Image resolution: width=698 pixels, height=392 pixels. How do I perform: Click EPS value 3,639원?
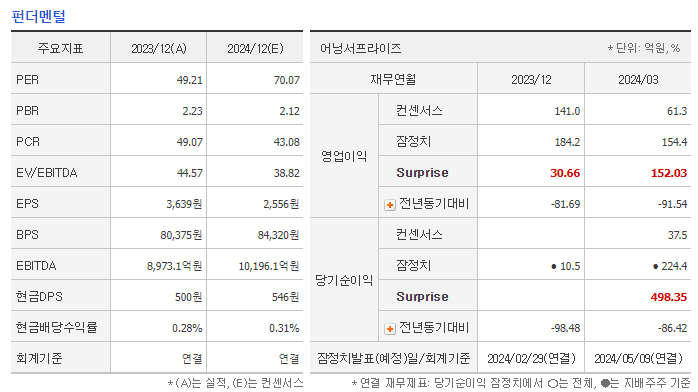click(x=184, y=204)
